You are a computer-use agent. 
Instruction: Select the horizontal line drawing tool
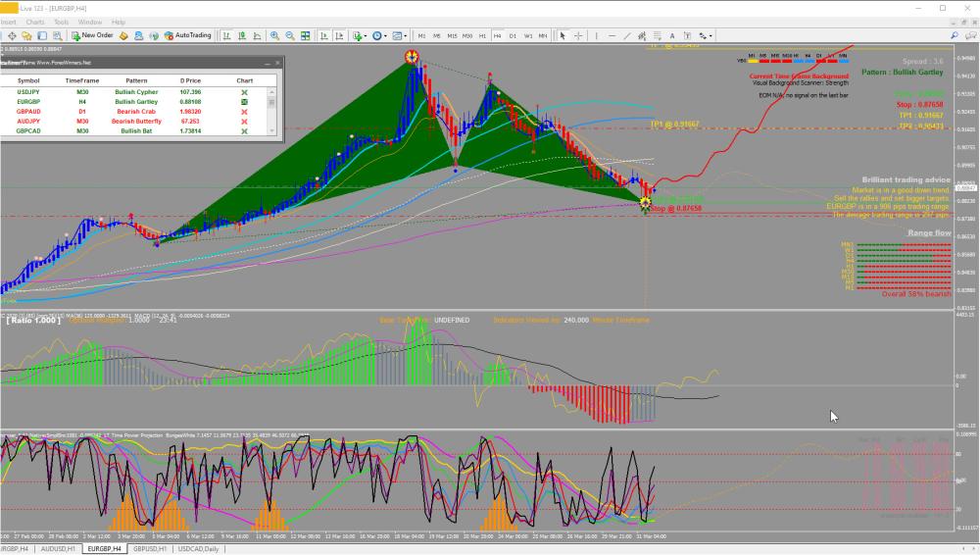click(612, 35)
